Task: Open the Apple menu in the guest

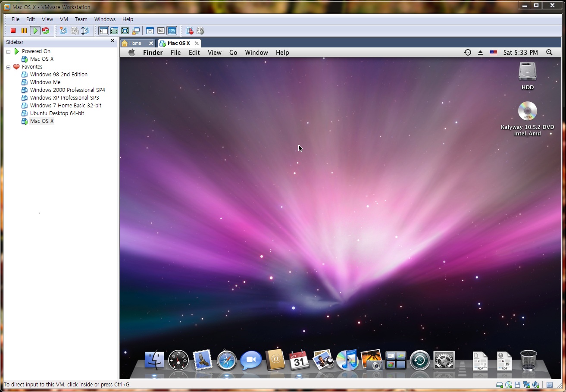Action: [131, 53]
